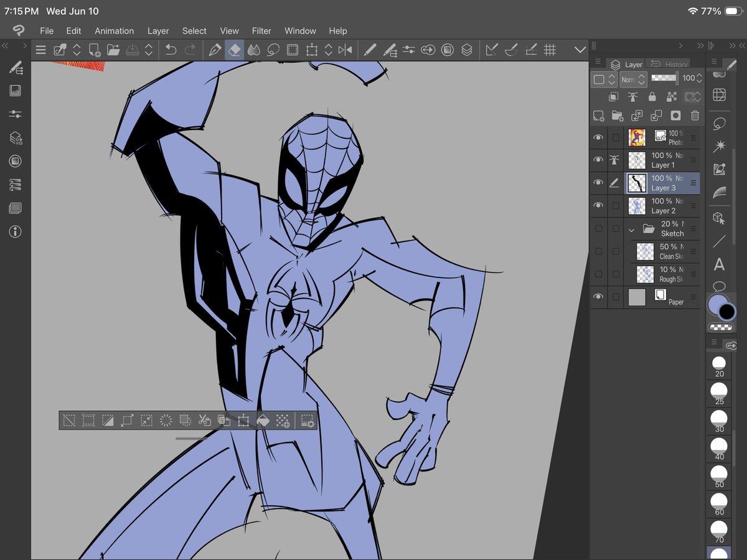
Task: Toggle Lock Transparent Pixels icon
Action: pyautogui.click(x=671, y=97)
